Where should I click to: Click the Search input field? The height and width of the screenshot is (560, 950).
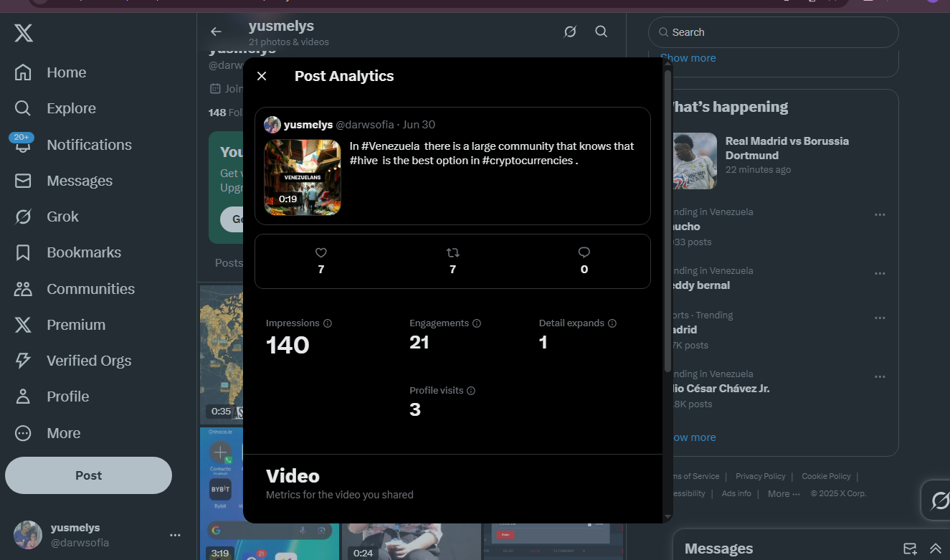click(x=773, y=32)
